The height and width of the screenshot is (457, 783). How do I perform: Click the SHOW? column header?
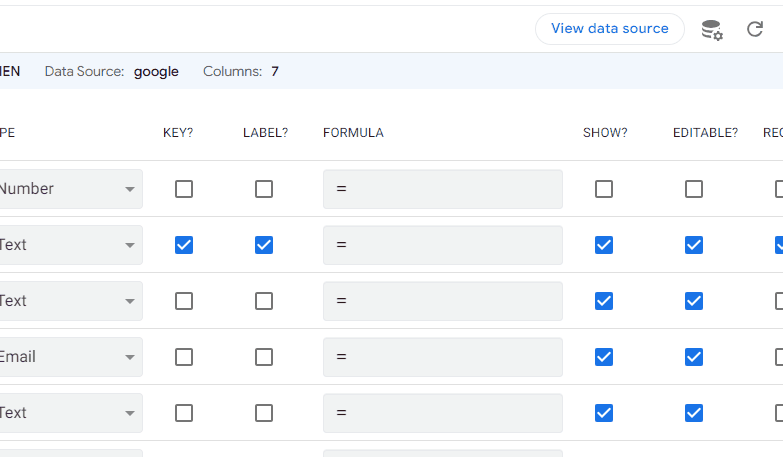(605, 133)
